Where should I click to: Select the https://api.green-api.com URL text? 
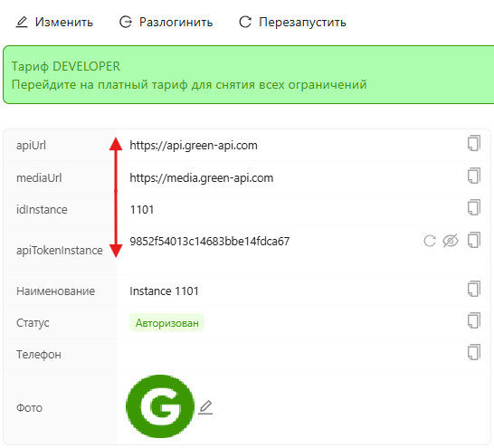[194, 146]
